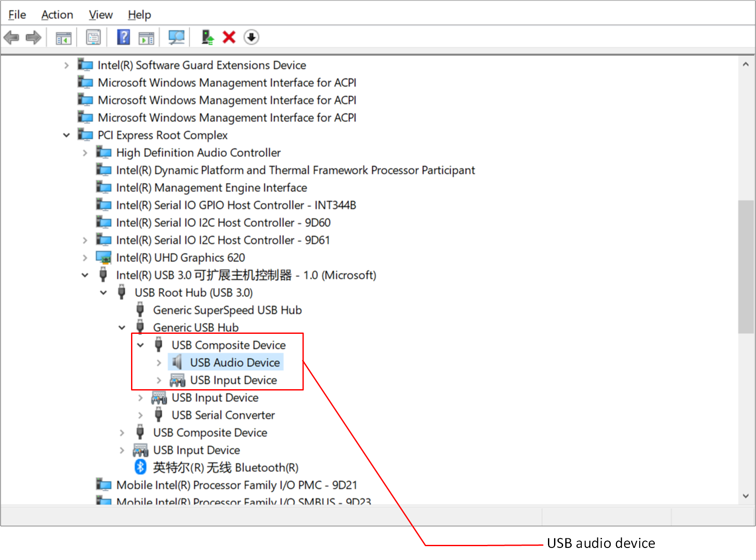Click the blue Help question mark icon
The width and height of the screenshot is (756, 560).
pyautogui.click(x=124, y=37)
